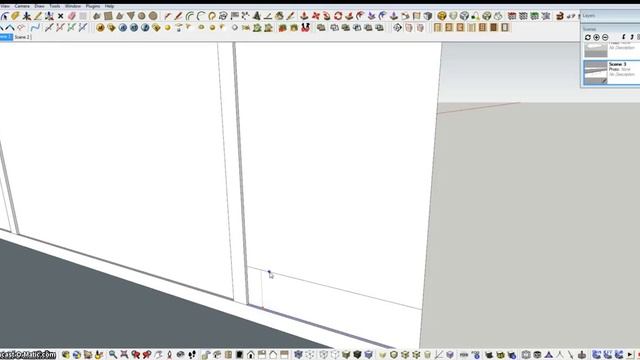Click the yellow round face-style icon

pos(442,16)
